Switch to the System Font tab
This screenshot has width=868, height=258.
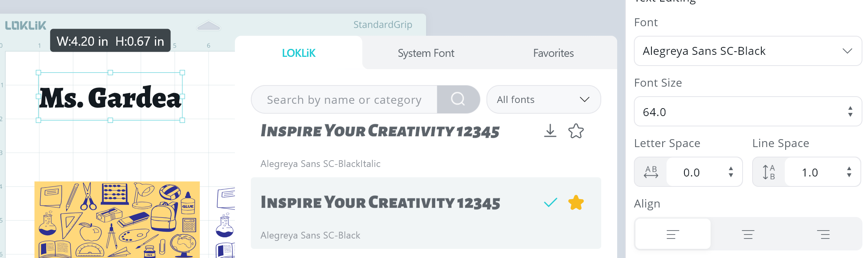(426, 53)
